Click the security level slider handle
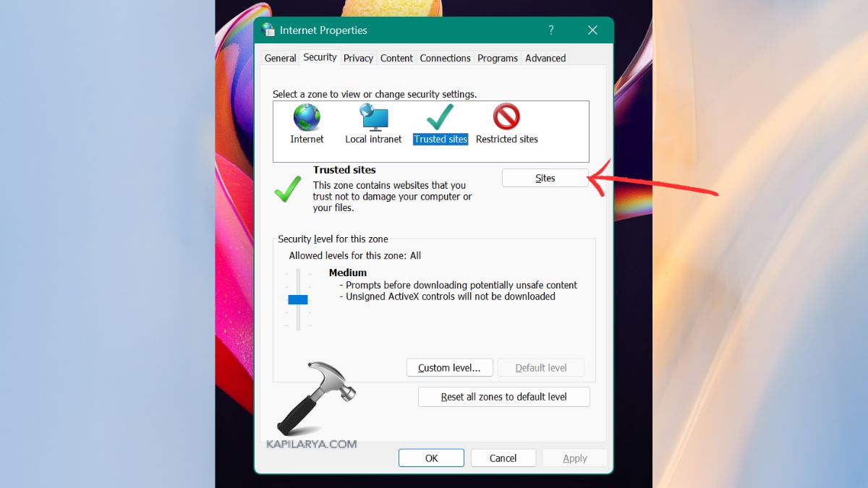The width and height of the screenshot is (868, 488). (x=298, y=299)
